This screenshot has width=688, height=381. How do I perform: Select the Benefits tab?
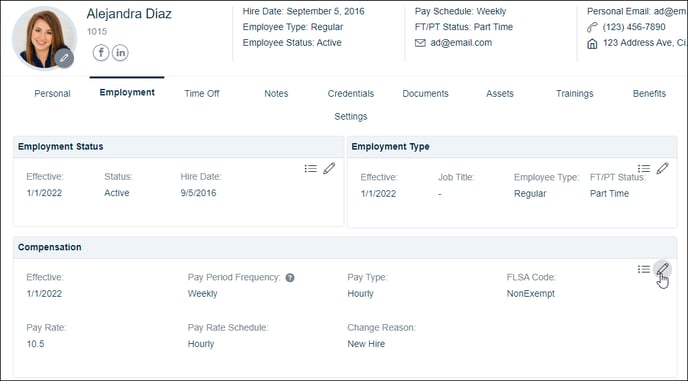649,93
